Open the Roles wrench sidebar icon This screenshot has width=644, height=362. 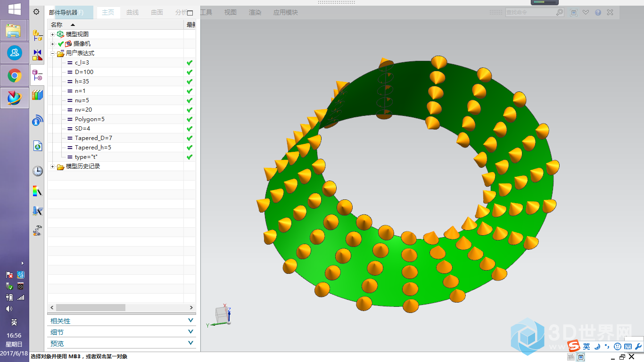point(37,231)
